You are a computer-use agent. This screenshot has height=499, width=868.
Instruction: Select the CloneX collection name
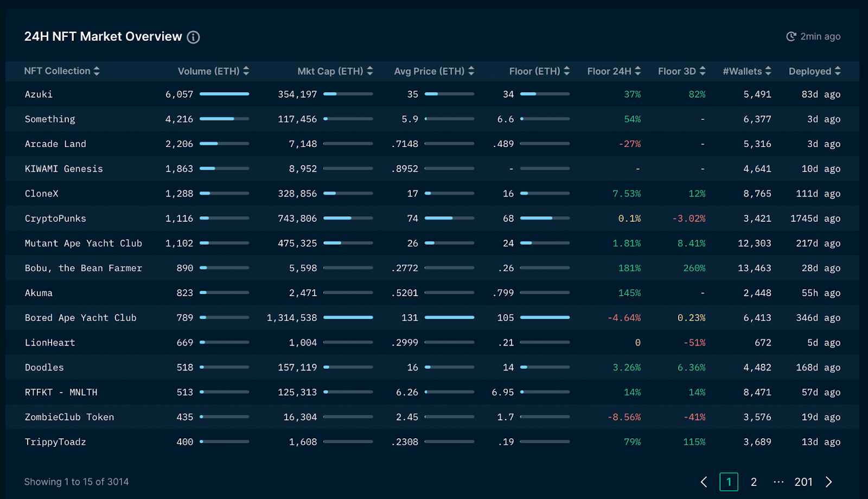(41, 194)
